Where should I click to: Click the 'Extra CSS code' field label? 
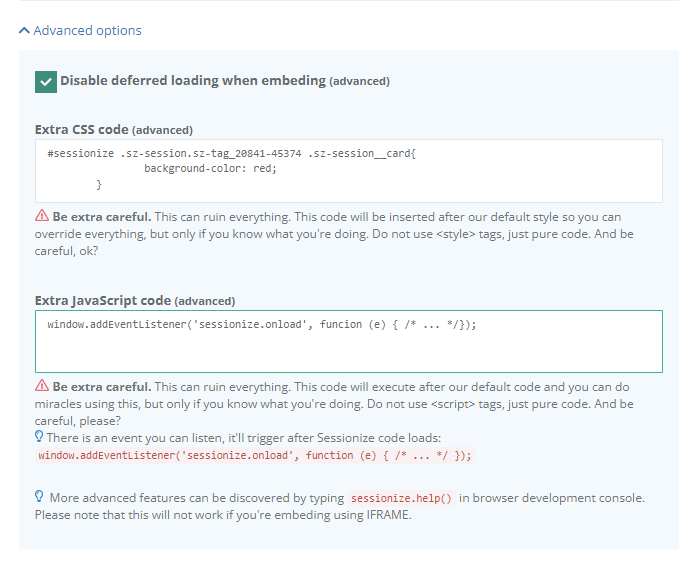(x=82, y=130)
